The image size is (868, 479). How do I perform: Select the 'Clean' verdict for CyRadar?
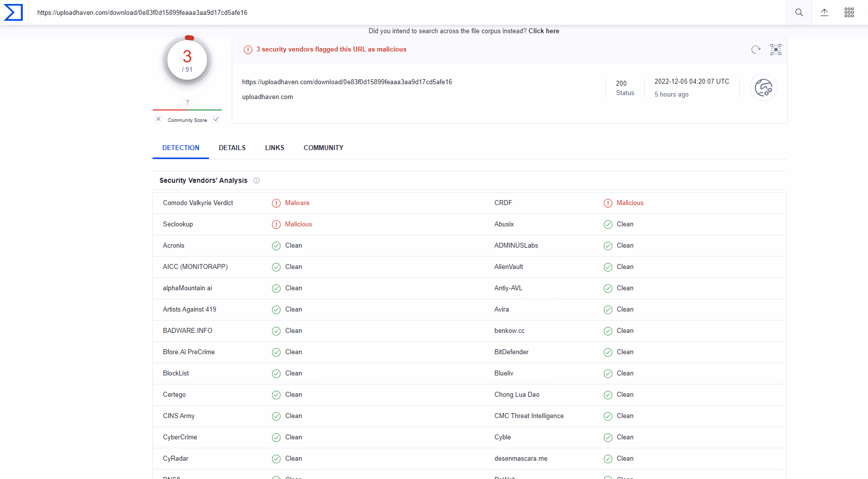point(294,459)
